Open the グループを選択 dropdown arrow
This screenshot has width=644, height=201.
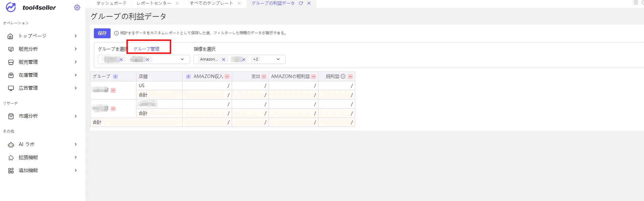tap(182, 59)
